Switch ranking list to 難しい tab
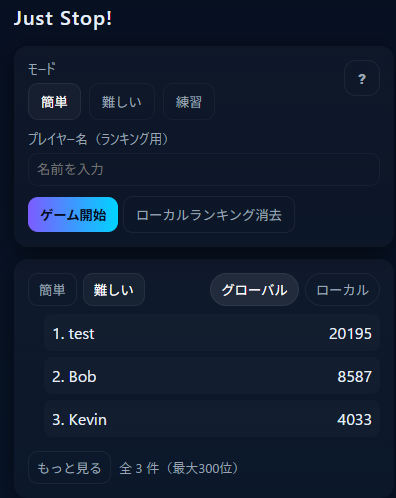The image size is (396, 498). [114, 290]
